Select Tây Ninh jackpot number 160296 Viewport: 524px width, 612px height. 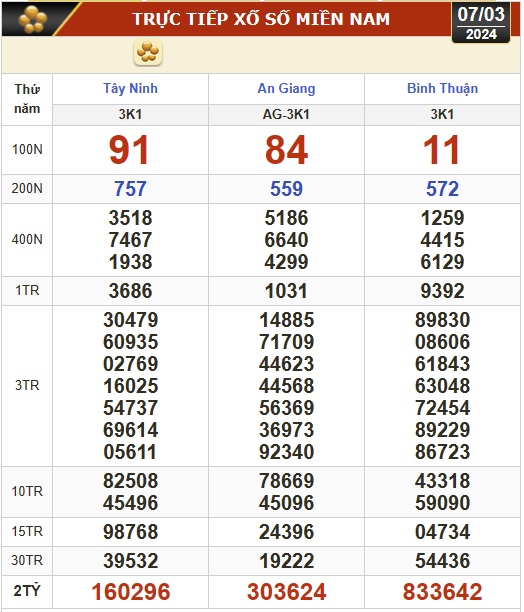[131, 592]
